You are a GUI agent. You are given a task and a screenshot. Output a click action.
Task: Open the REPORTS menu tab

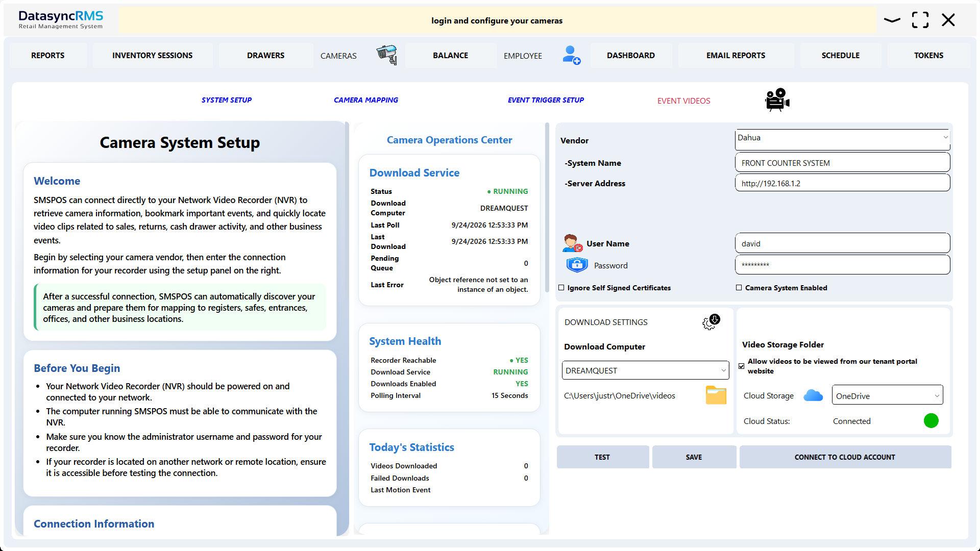coord(48,55)
